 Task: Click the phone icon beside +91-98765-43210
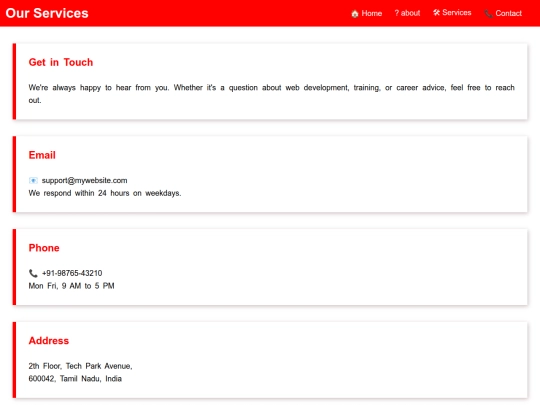(x=33, y=273)
